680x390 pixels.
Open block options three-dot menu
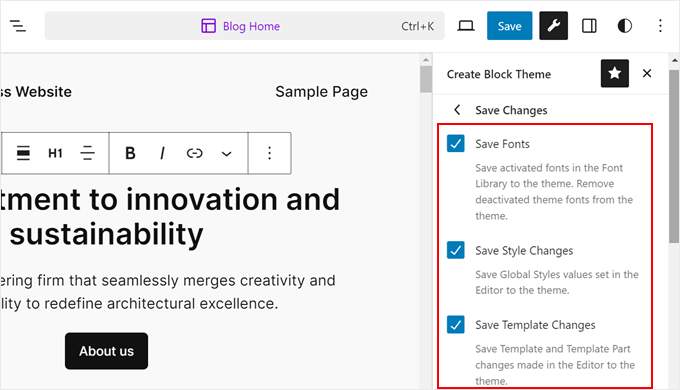tap(269, 153)
